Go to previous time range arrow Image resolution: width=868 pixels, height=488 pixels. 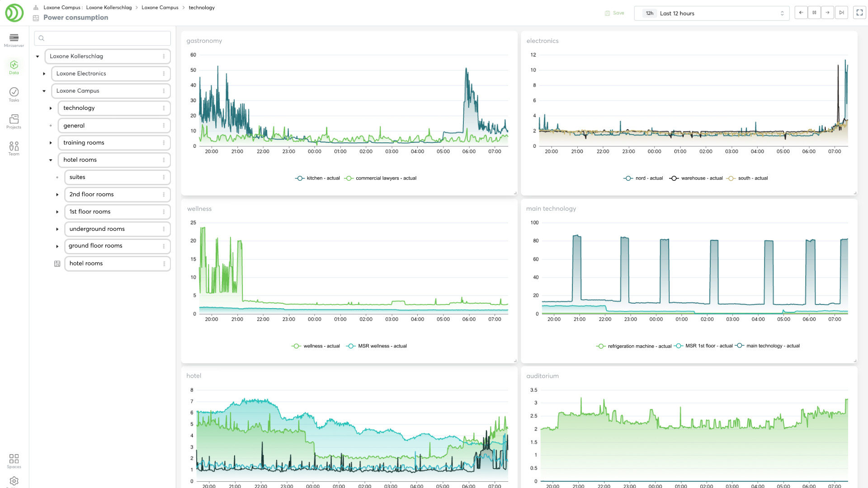[x=801, y=13]
